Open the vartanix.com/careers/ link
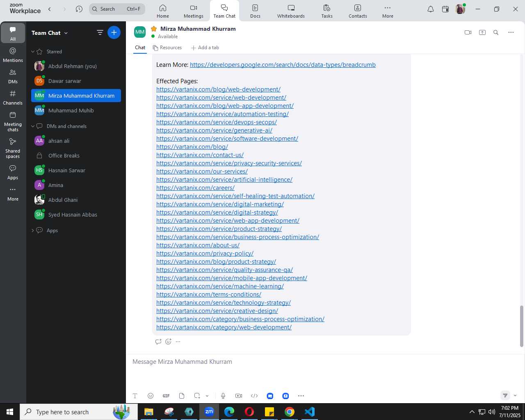The height and width of the screenshot is (420, 525). (195, 188)
